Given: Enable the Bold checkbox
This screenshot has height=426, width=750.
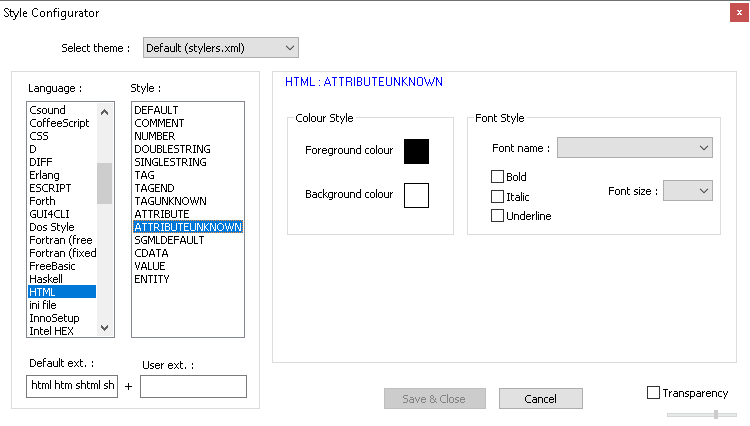Looking at the screenshot, I should click(x=497, y=177).
